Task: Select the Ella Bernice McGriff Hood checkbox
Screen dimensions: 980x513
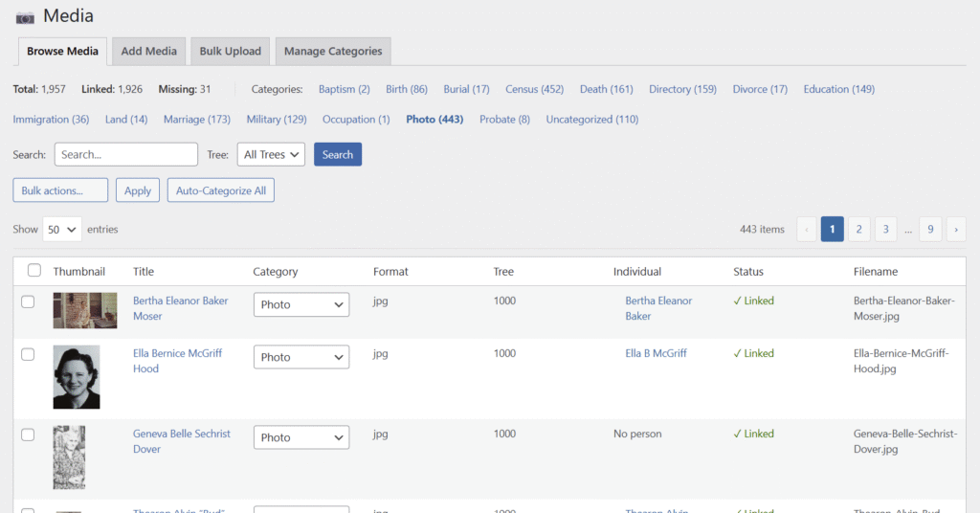Action: pos(28,354)
